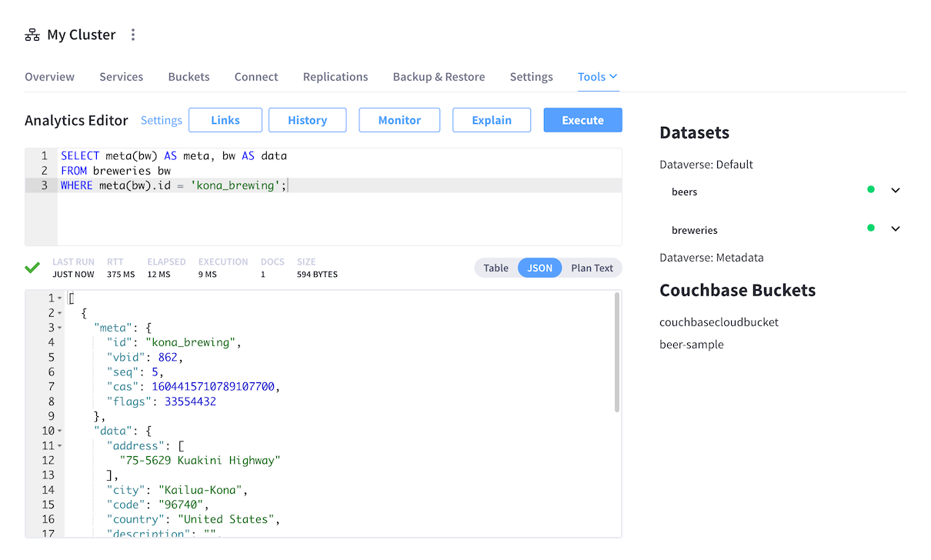Switch the results to Table view
This screenshot has height=560, width=931.
[x=496, y=268]
